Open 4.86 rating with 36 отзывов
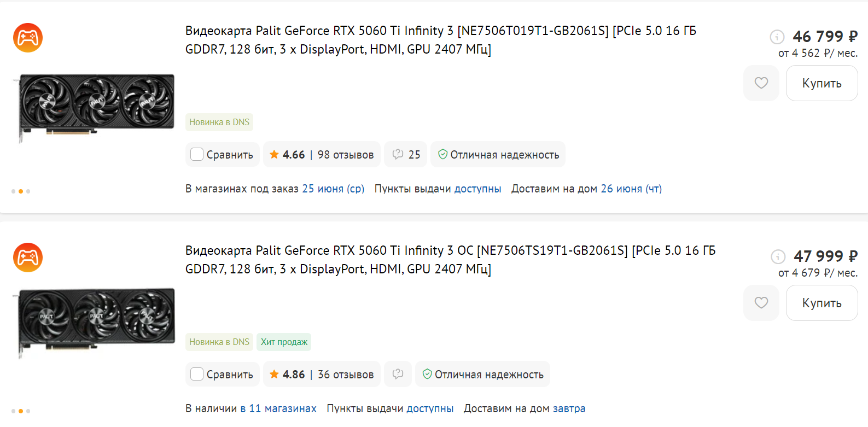This screenshot has width=868, height=427. [322, 375]
